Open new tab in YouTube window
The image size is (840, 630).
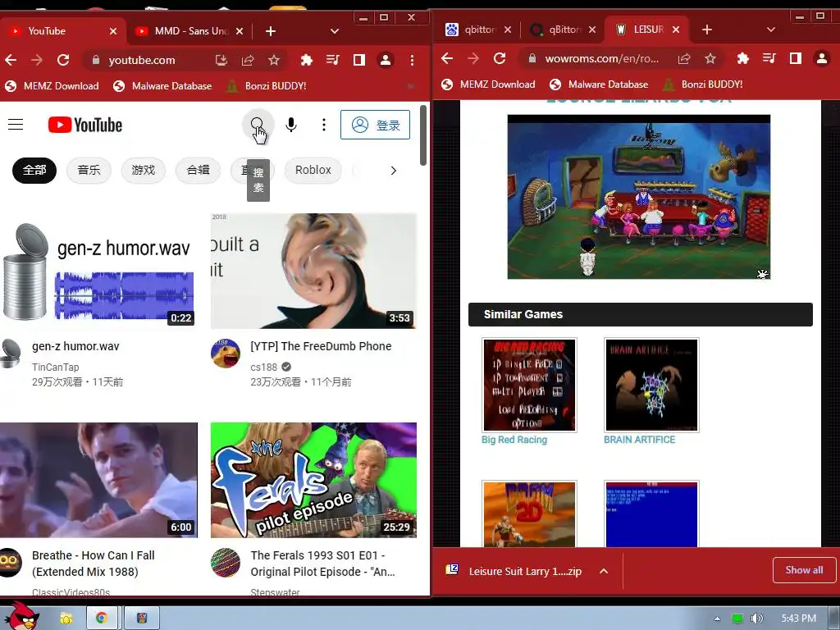(271, 31)
